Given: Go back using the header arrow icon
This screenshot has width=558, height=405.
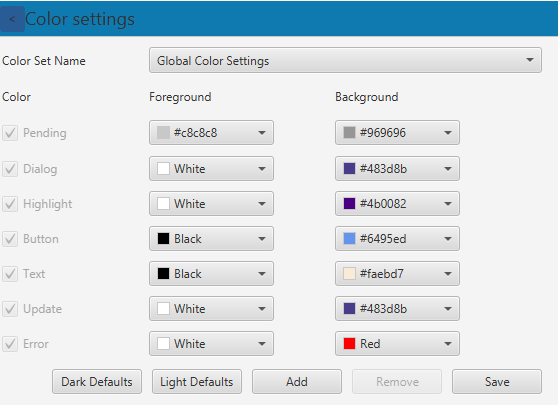Looking at the screenshot, I should (12, 19).
